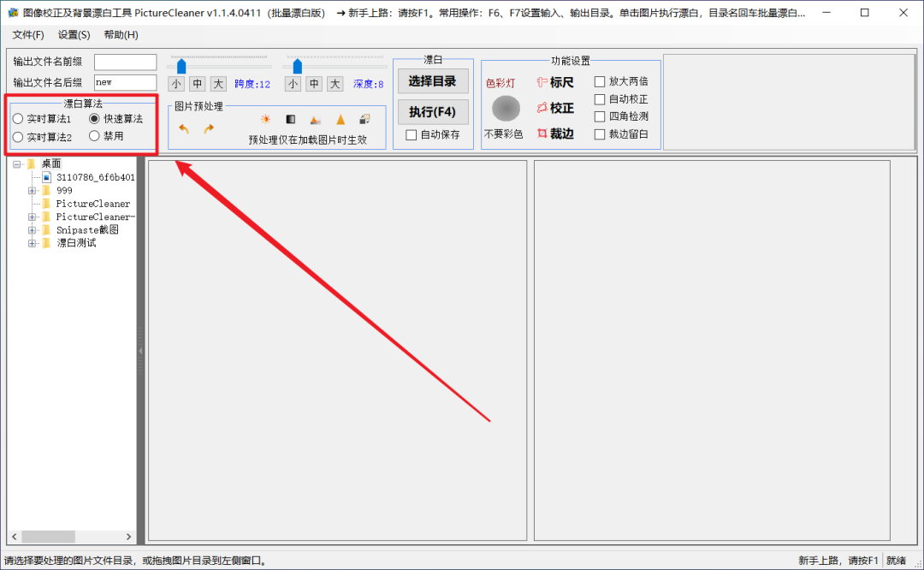Open the 帮助(H) menu
This screenshot has height=570, width=924.
pyautogui.click(x=121, y=35)
